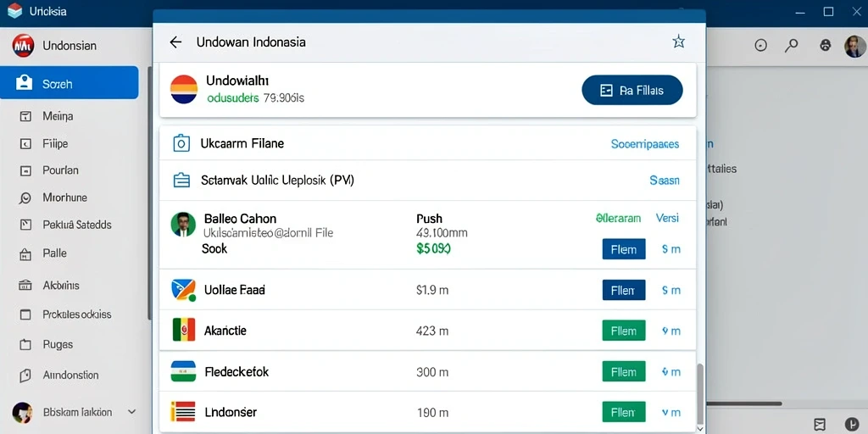Click the dark round face icon in top toolbar
This screenshot has width=868, height=434.
(x=826, y=46)
